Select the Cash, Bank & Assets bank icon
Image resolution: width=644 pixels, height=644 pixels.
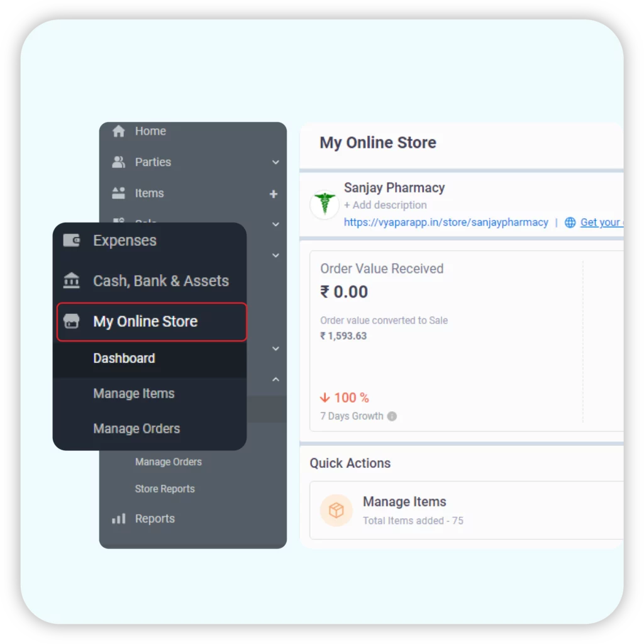click(x=72, y=280)
